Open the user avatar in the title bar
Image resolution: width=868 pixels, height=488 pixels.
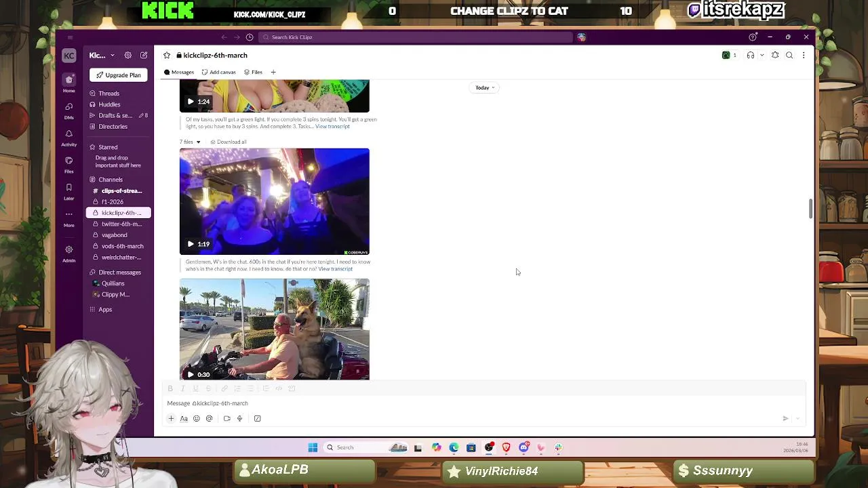click(x=581, y=37)
